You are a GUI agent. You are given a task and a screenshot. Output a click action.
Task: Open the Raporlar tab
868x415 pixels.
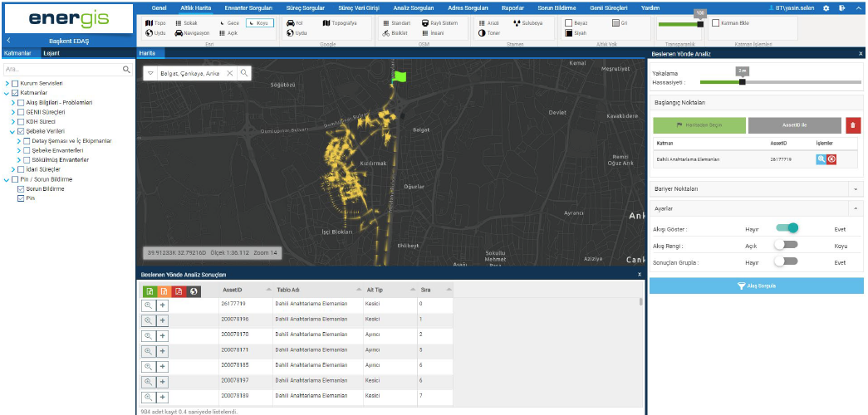click(x=512, y=8)
